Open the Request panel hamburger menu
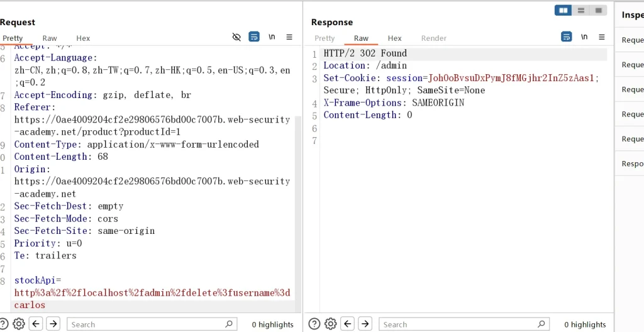 point(289,37)
